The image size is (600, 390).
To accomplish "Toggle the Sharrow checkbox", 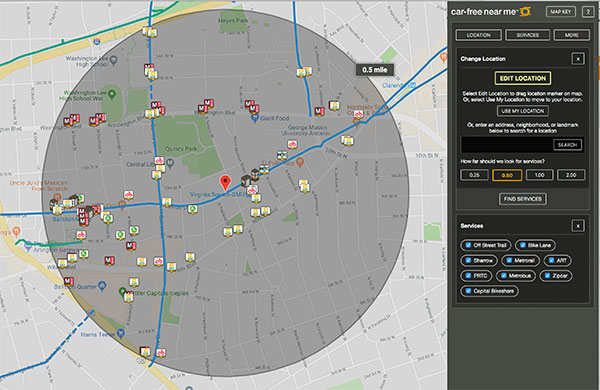I will [x=468, y=260].
